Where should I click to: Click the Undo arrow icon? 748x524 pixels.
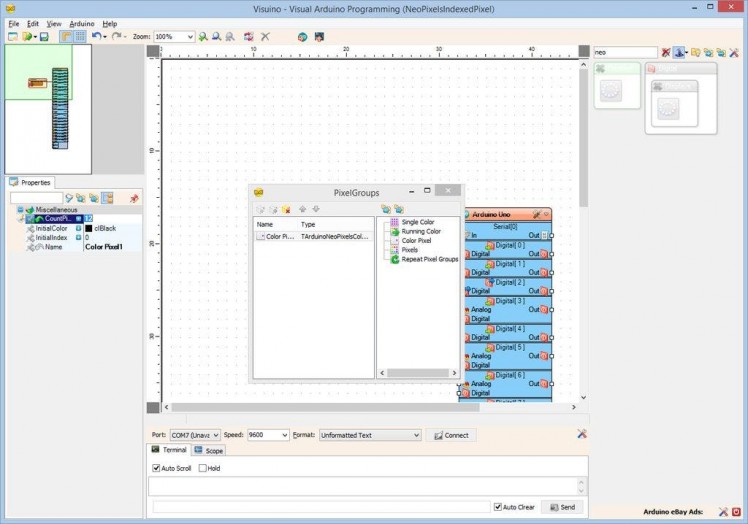96,37
